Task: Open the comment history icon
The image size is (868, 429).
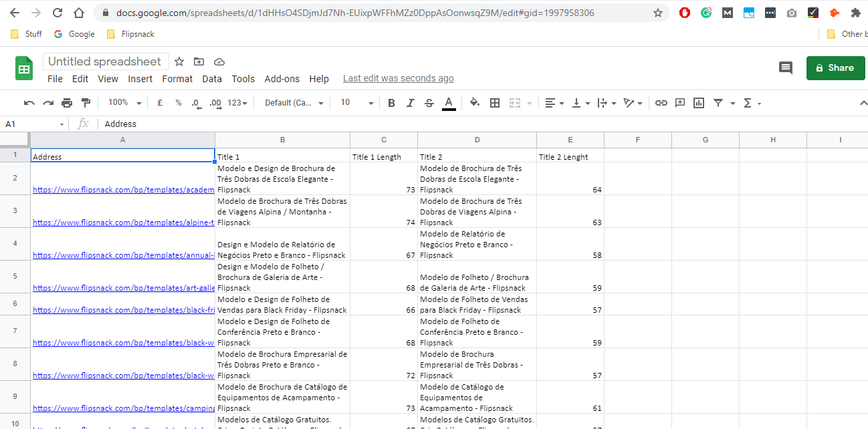Action: [x=786, y=67]
